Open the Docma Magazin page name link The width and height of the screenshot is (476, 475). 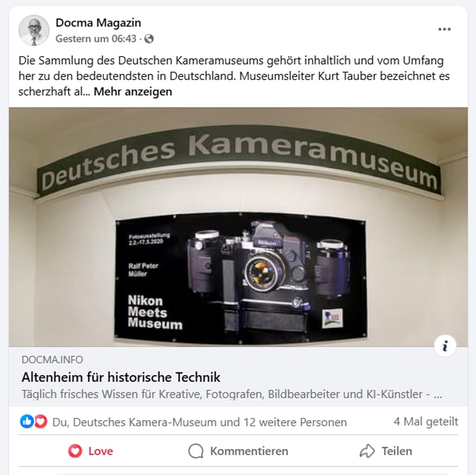click(x=98, y=23)
